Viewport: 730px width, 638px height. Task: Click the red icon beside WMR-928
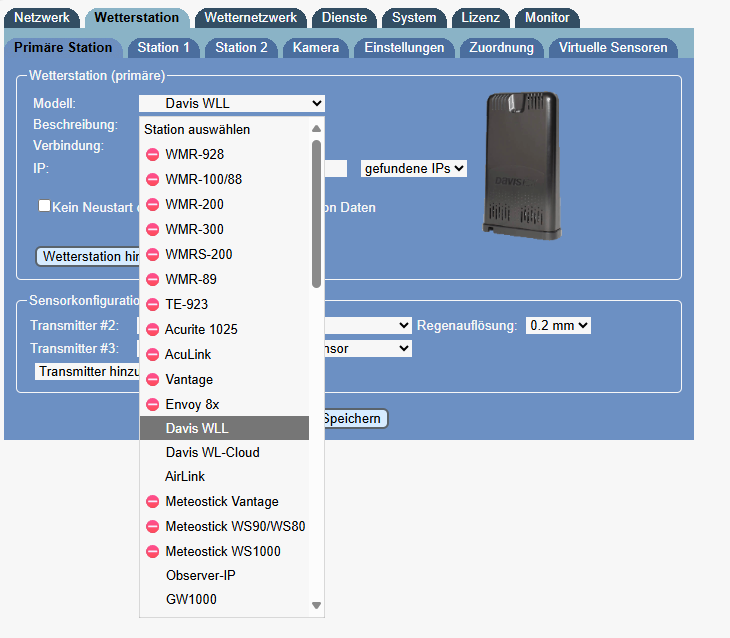click(x=152, y=154)
